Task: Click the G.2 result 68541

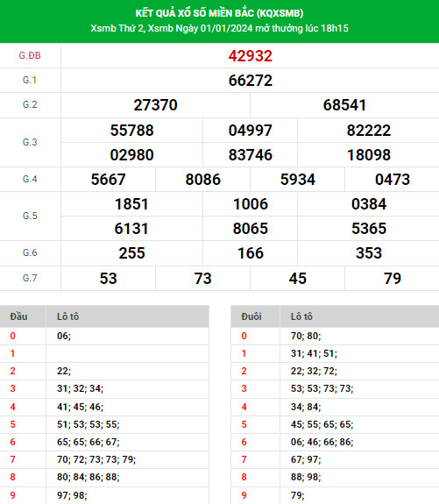Action: tap(344, 105)
